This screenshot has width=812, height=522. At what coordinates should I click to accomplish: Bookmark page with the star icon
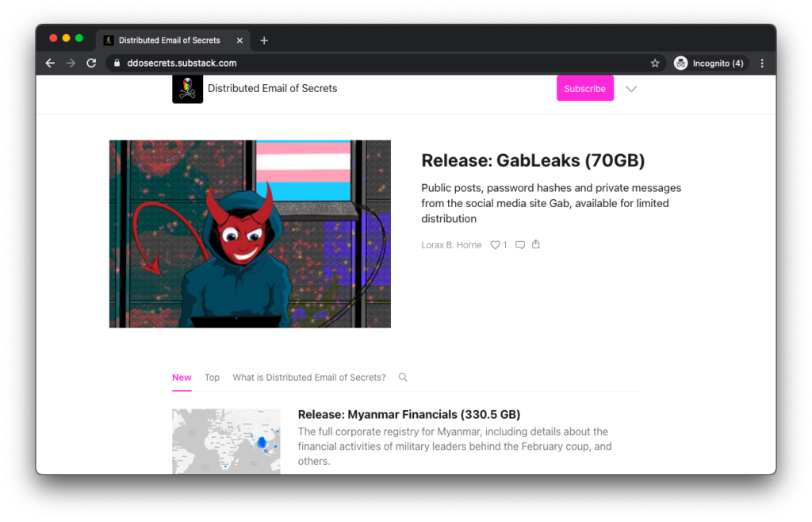pos(655,63)
